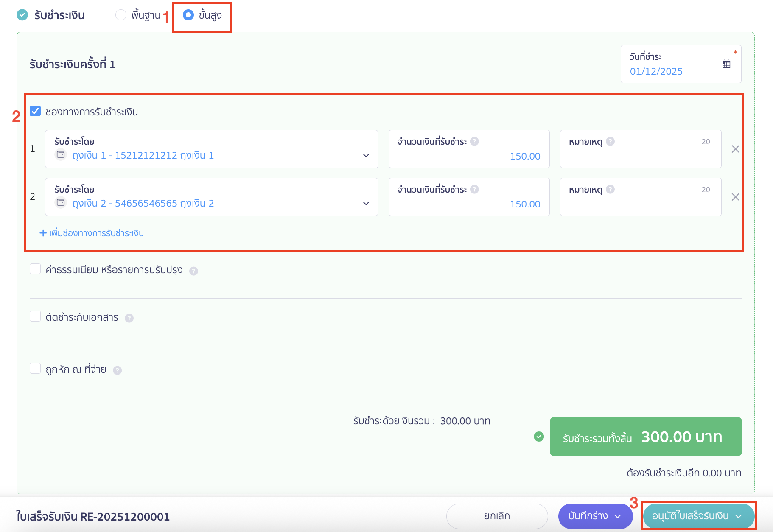Click help icon next to first จำนวนเงินที่รับชำระ
This screenshot has width=773, height=532.
(x=474, y=141)
